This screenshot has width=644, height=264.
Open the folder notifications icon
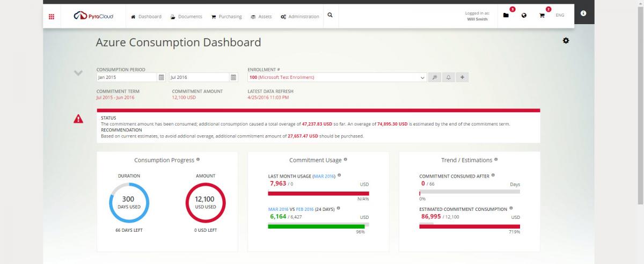click(x=506, y=16)
